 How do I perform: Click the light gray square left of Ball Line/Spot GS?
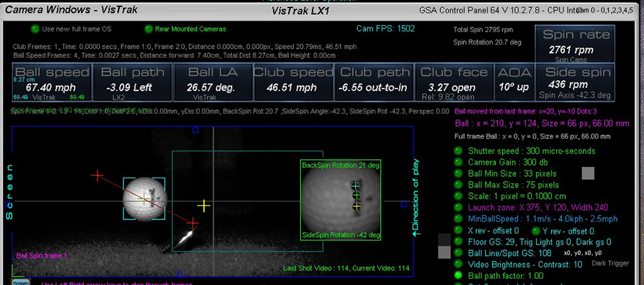pos(444,252)
